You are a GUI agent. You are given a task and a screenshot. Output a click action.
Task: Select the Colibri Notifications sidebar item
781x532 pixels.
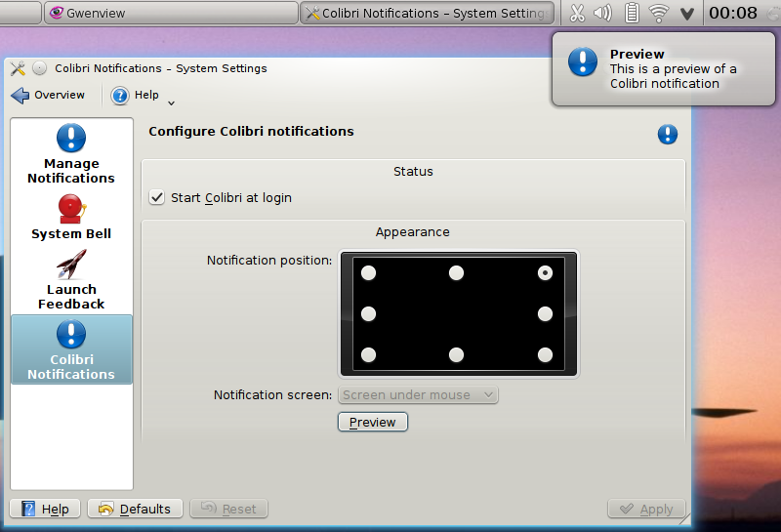(71, 349)
